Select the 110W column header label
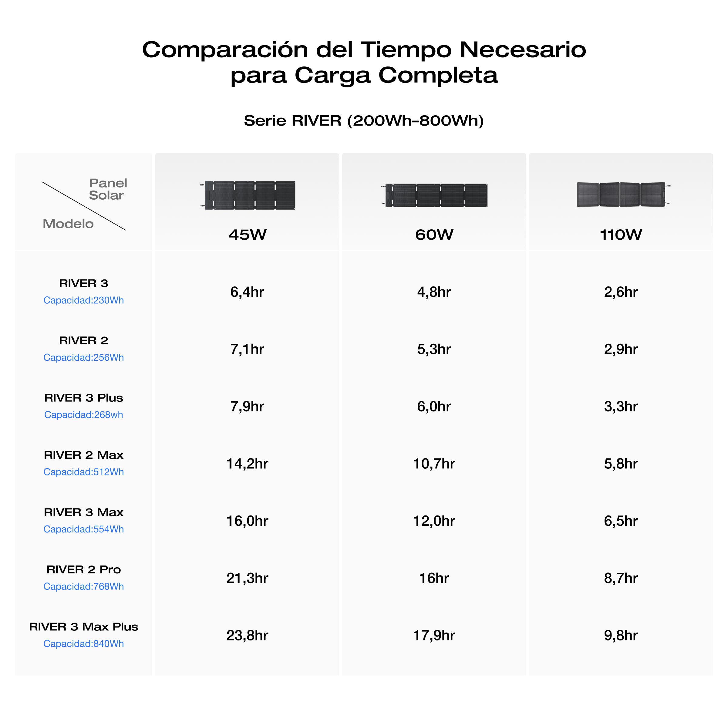 (621, 235)
